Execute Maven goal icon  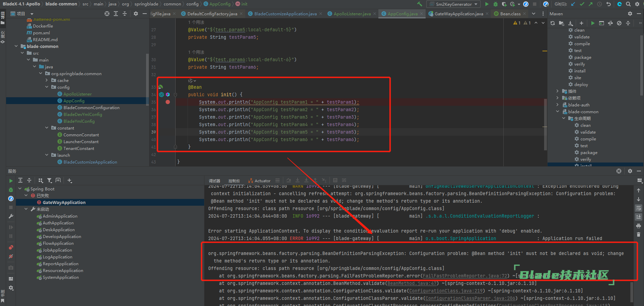(x=602, y=23)
